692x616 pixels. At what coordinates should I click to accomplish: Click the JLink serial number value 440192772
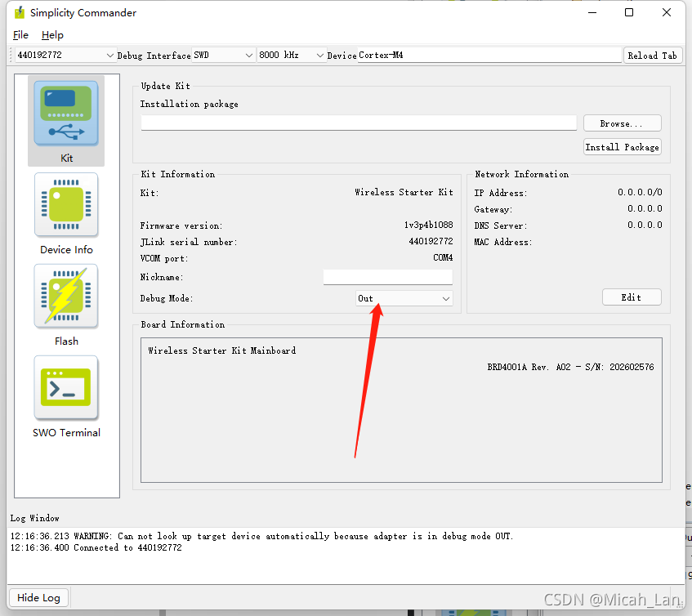(431, 241)
